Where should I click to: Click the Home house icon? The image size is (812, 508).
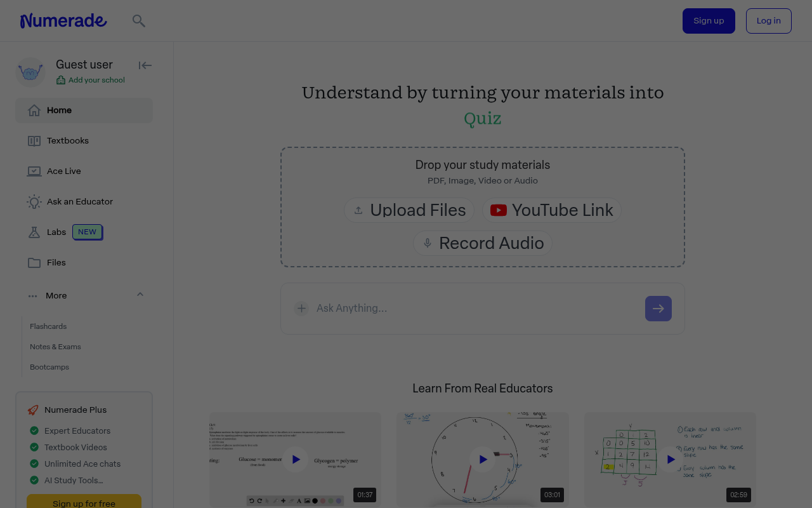coord(34,110)
